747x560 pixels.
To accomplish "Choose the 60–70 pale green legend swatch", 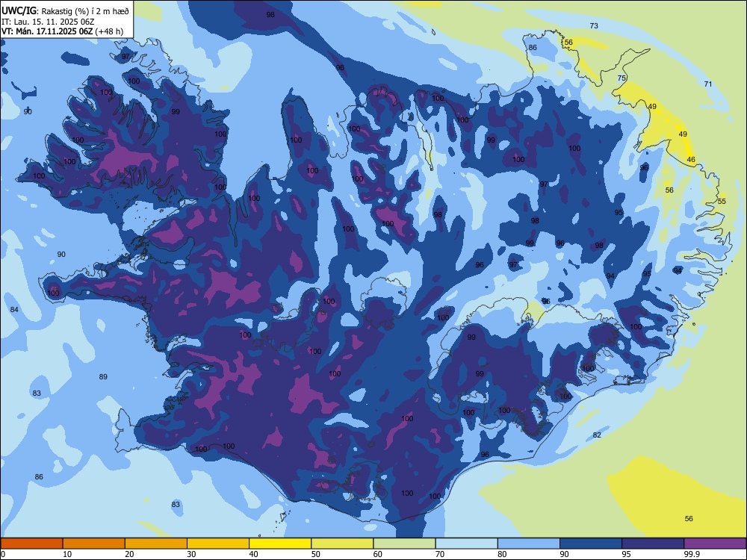I will click(404, 544).
